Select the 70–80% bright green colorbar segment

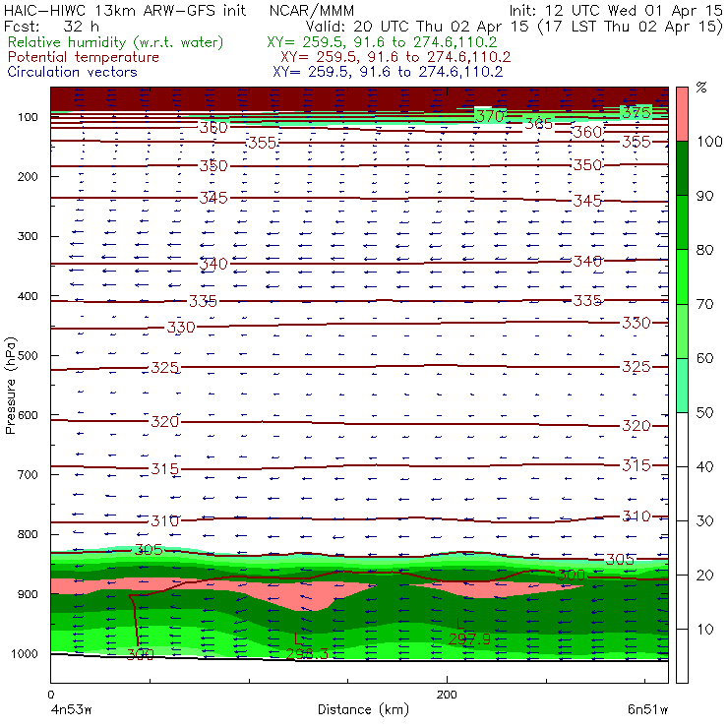[x=682, y=276]
